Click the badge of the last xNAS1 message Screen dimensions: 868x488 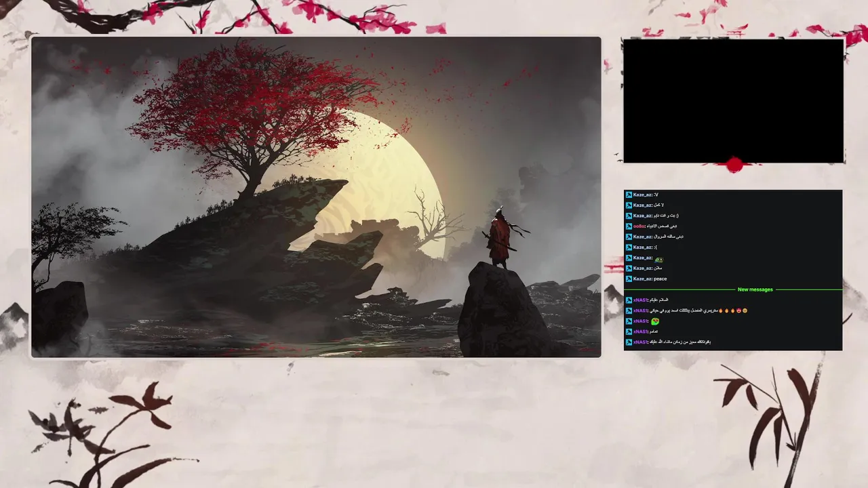pos(629,342)
